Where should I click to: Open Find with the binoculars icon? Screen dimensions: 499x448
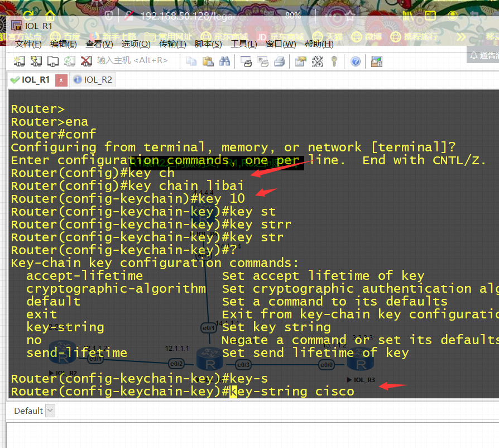(225, 61)
